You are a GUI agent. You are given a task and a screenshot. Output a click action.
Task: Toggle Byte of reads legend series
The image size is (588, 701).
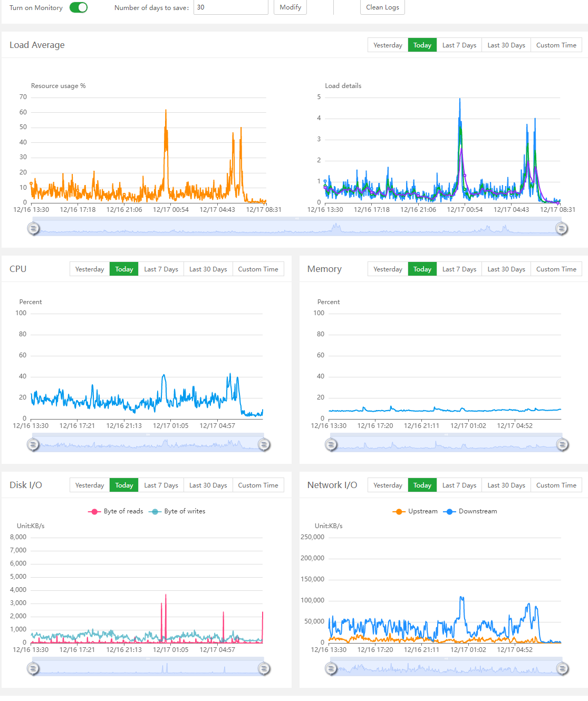pyautogui.click(x=116, y=511)
